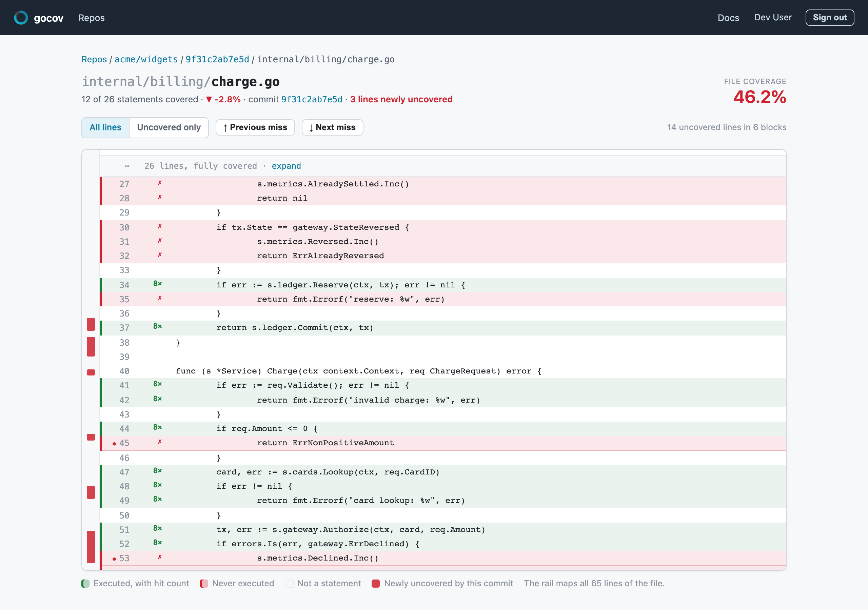Click '14 uncovered lines in 6 blocks' text
This screenshot has height=610, width=868.
point(727,127)
